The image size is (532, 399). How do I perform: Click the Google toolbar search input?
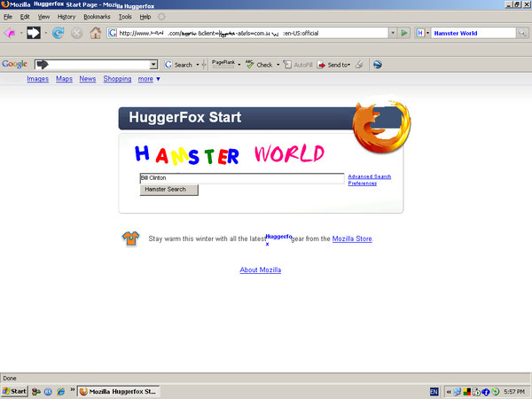[x=92, y=65]
